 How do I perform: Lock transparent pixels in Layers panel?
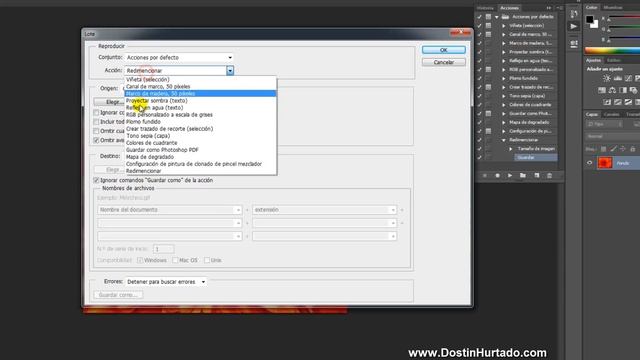604,149
